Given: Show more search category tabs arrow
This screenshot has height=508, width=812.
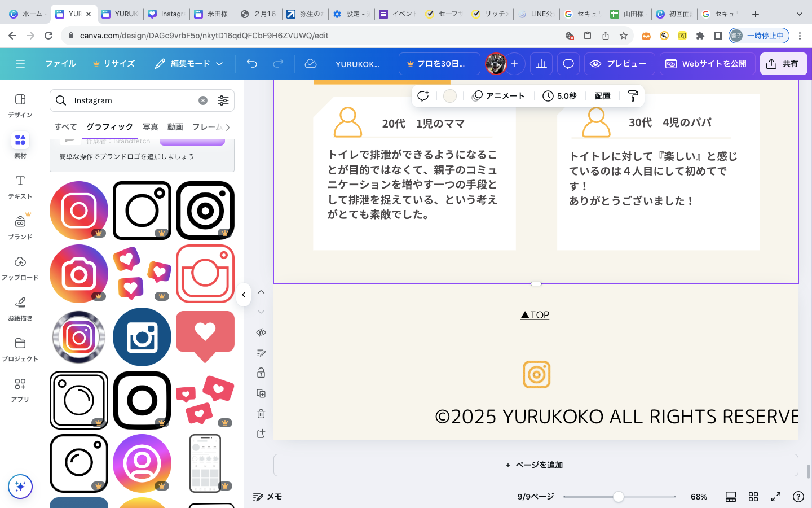Looking at the screenshot, I should click(228, 128).
